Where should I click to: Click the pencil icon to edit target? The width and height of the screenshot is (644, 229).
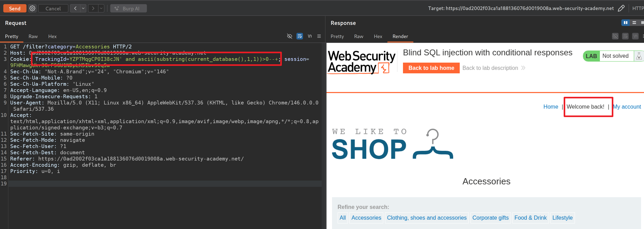[x=621, y=8]
